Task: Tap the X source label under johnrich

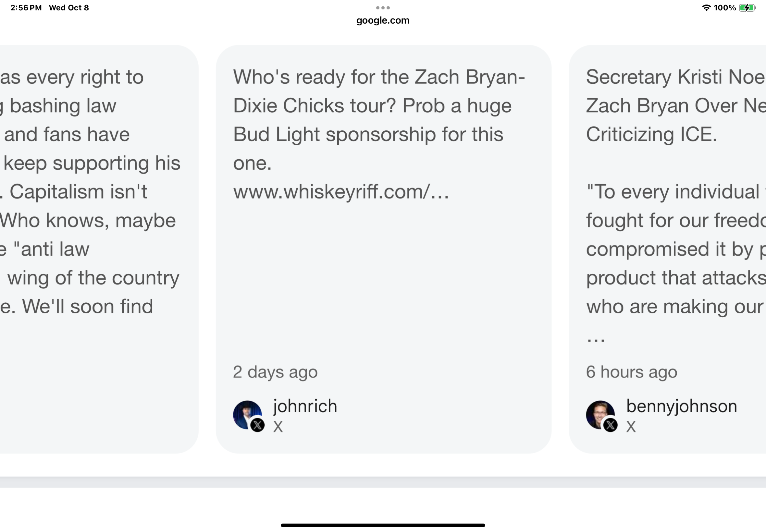Action: point(278,427)
